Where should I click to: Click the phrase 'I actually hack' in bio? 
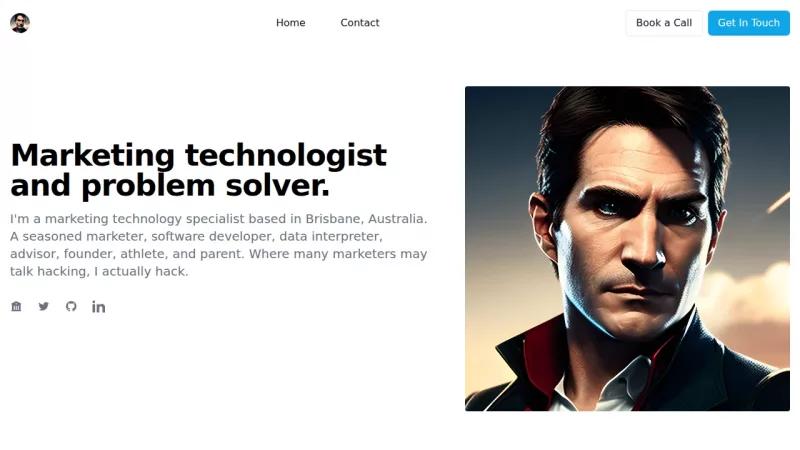click(x=141, y=271)
